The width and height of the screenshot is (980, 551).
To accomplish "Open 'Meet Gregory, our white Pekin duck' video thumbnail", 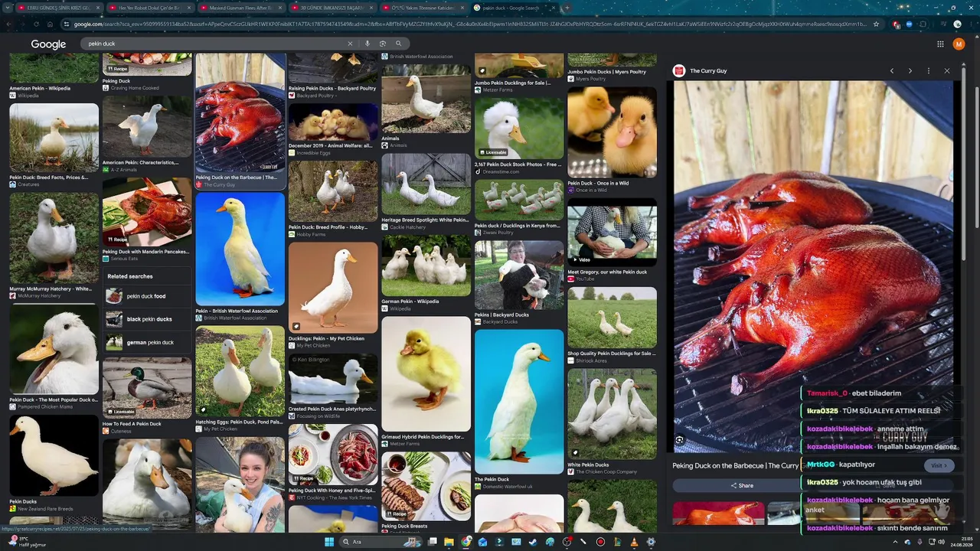I will click(612, 232).
